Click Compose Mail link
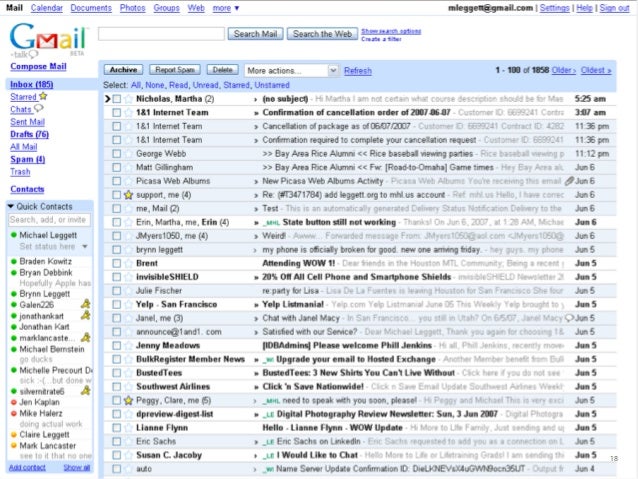The width and height of the screenshot is (638, 479). 38,66
